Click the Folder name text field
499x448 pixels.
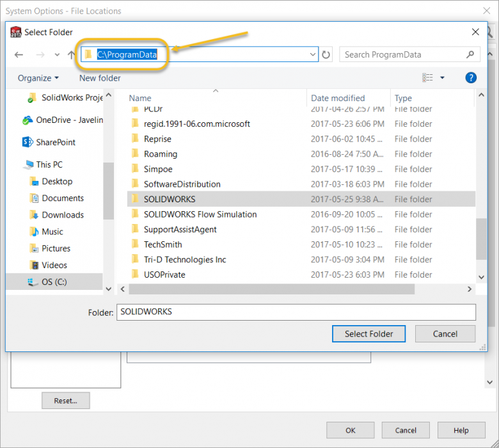(296, 312)
